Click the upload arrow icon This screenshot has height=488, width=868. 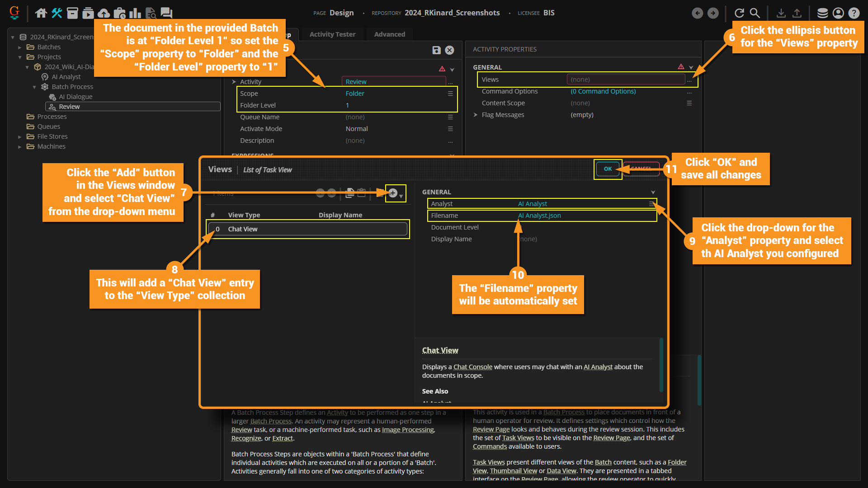pos(797,13)
